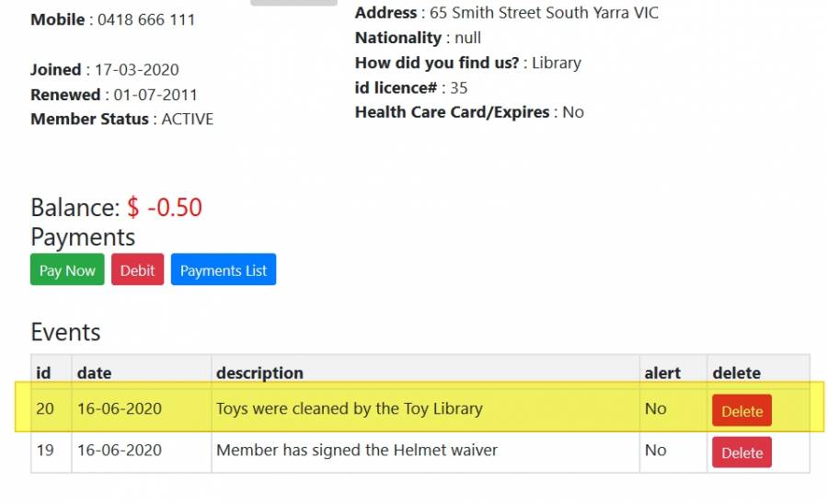Click the id column header
Viewport: 828px width, 504px height.
43,372
